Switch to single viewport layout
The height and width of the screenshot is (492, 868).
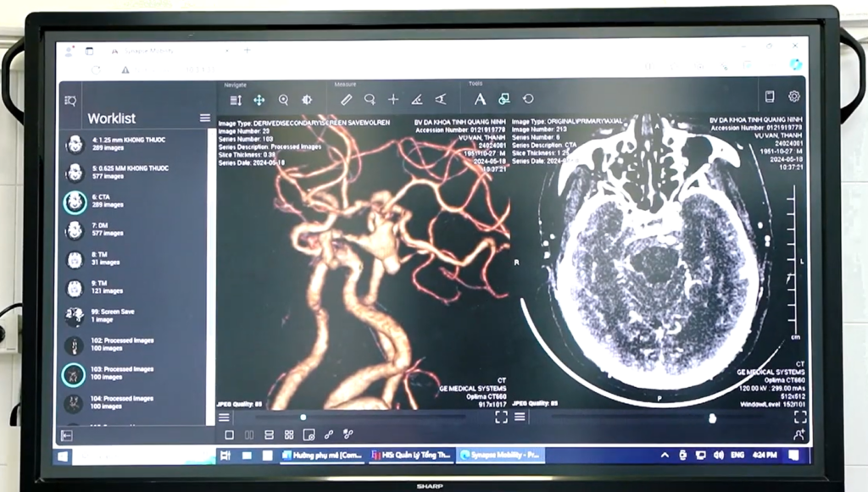(x=229, y=434)
